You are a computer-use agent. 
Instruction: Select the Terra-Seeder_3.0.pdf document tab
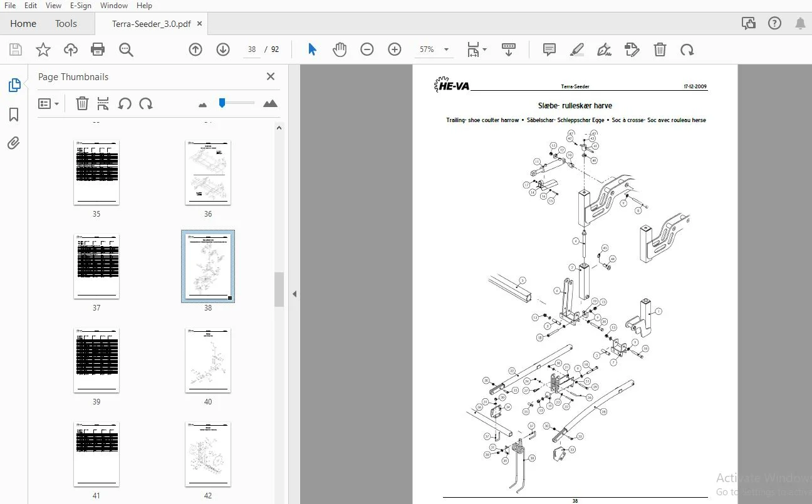[152, 24]
